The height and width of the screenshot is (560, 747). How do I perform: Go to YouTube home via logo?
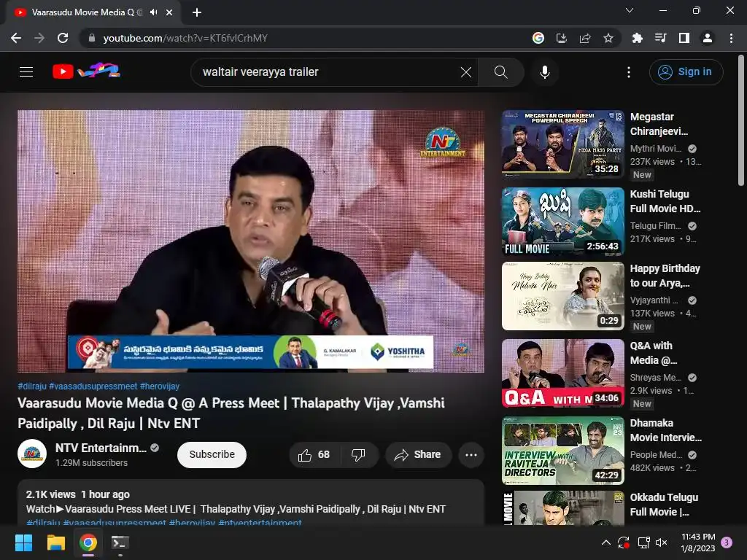coord(86,71)
